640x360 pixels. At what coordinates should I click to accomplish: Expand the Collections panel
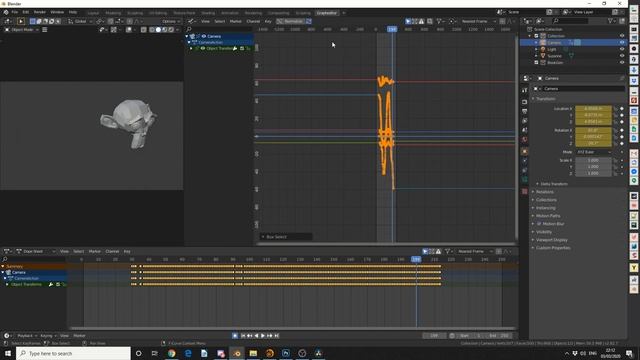tap(546, 200)
